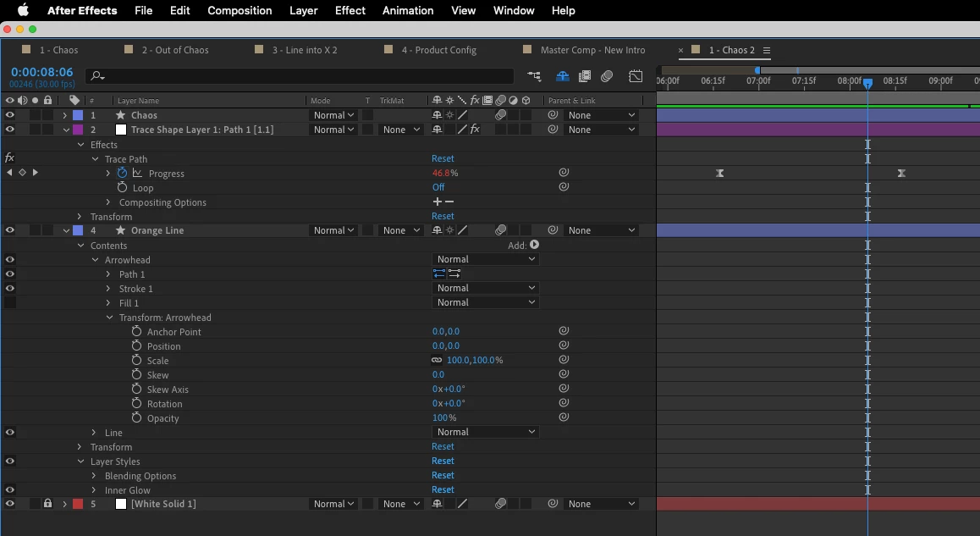Switch to the 2 - Out of Chaos tab

[175, 50]
